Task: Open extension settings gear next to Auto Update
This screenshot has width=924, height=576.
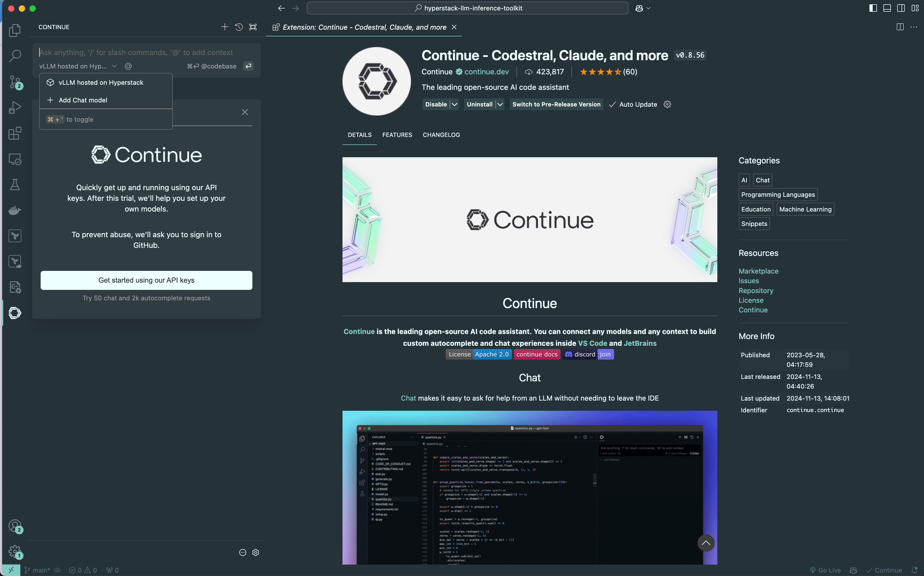Action: tap(667, 104)
